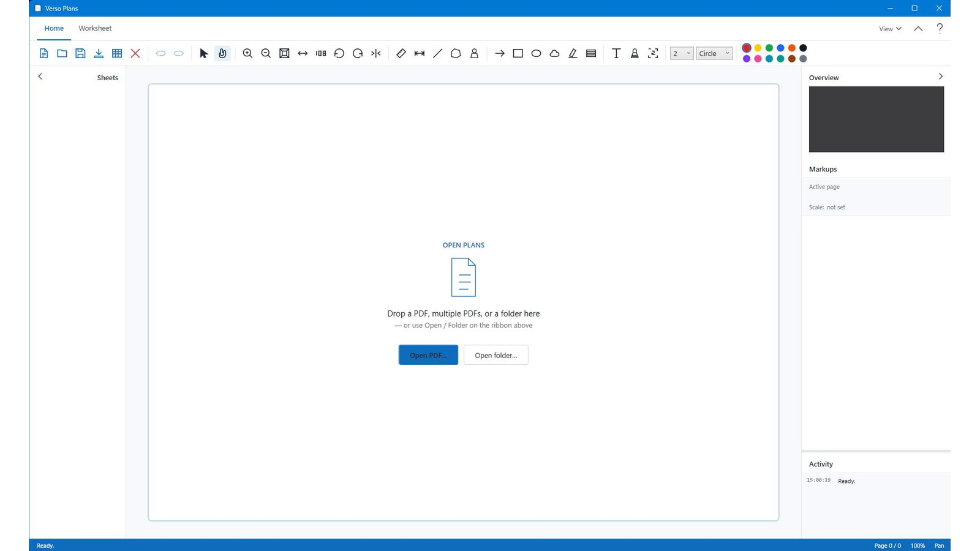Pick the gray color swatch
Viewport: 980px width, 551px height.
[x=803, y=59]
